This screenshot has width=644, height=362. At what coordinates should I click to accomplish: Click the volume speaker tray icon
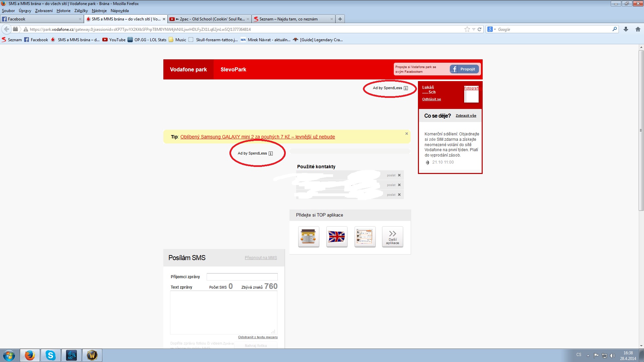612,356
